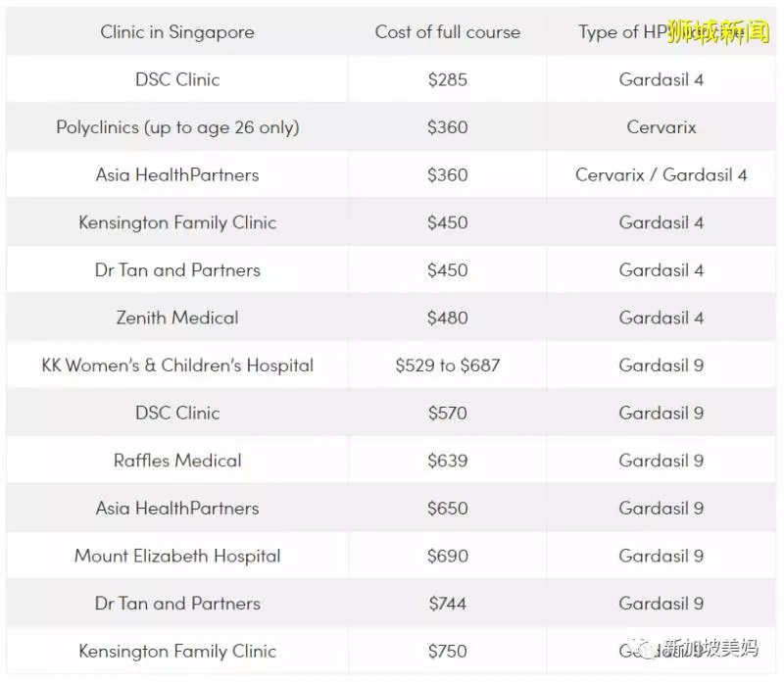784x682 pixels.
Task: Select "Gardasil 4" in the Zenith Medical row
Action: [x=661, y=318]
